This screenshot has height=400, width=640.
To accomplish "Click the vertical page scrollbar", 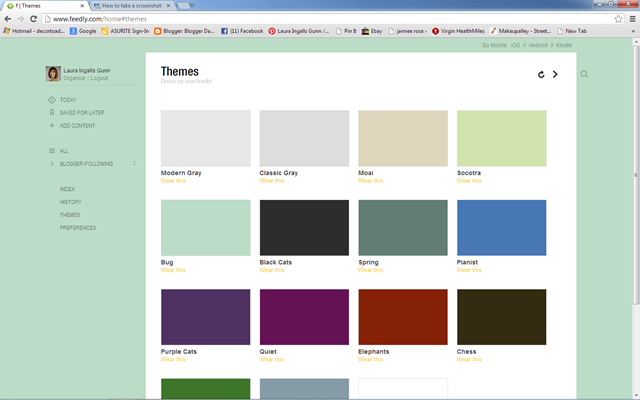I will 636,176.
